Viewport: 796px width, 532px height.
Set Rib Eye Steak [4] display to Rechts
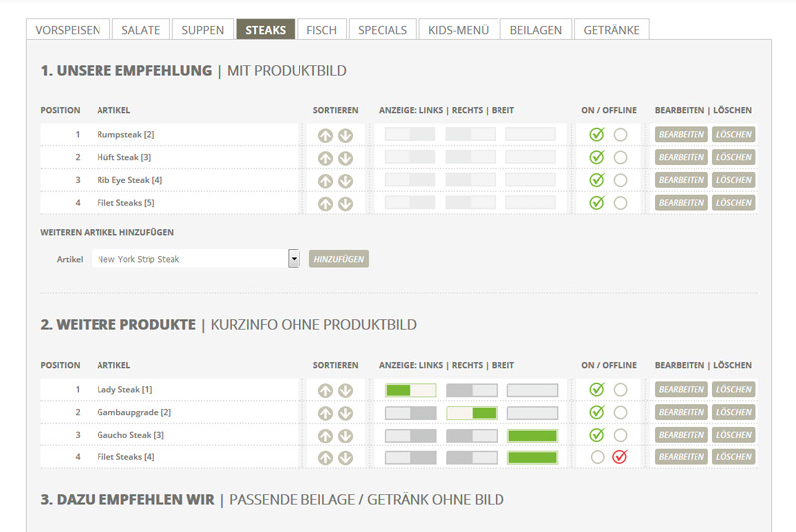click(x=471, y=180)
